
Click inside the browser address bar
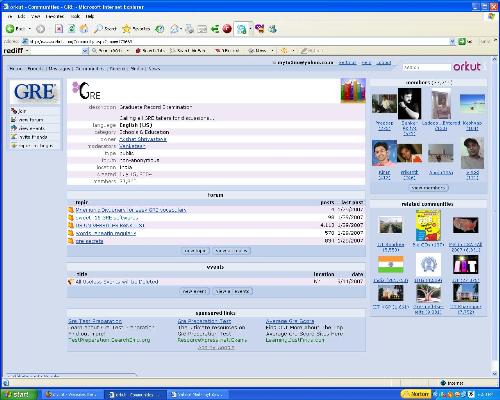point(235,41)
